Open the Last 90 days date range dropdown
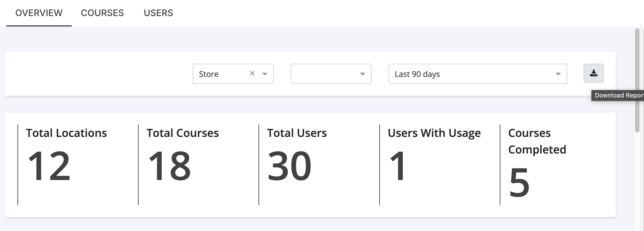The width and height of the screenshot is (644, 231). pos(478,74)
